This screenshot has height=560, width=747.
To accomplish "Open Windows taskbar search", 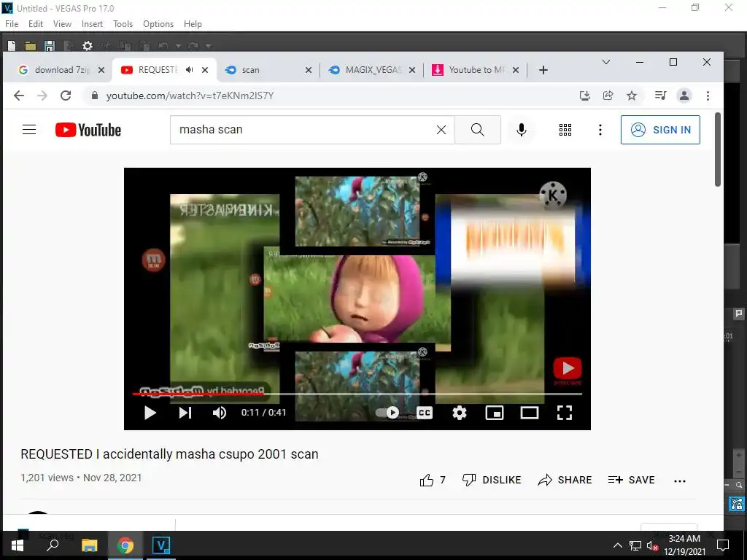I will (53, 545).
